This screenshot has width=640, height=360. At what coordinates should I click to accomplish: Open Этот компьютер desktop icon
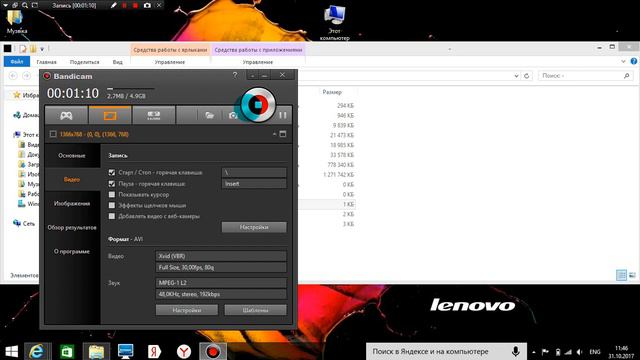tap(335, 22)
